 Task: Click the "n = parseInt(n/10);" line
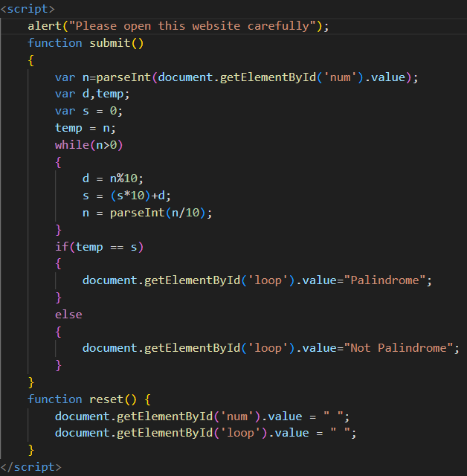(x=146, y=213)
